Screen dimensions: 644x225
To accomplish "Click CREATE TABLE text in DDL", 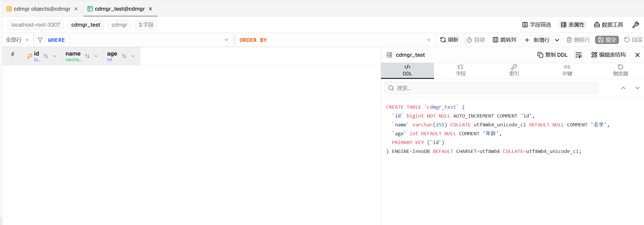I will [x=403, y=107].
